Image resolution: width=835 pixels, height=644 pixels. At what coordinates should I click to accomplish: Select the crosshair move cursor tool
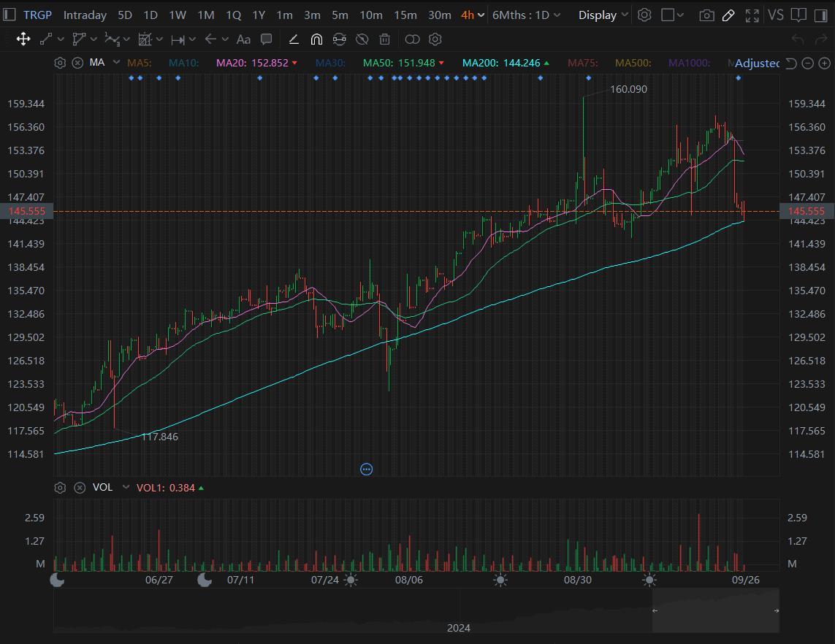click(x=23, y=39)
